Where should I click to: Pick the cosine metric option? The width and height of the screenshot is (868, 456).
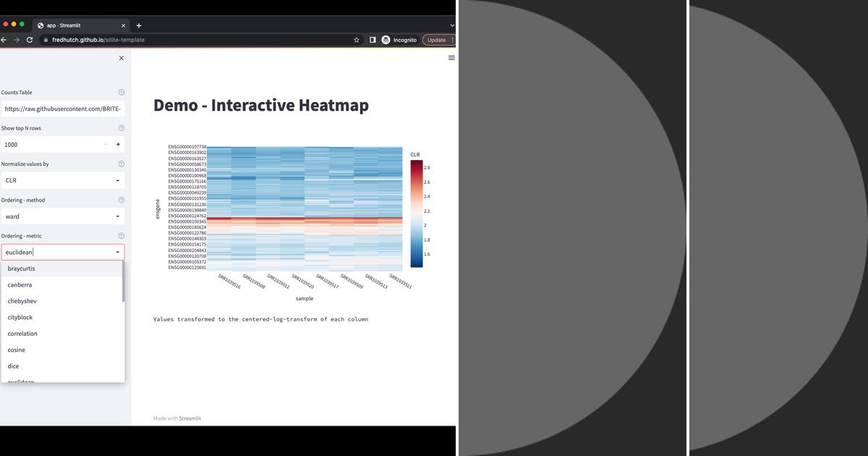(x=62, y=350)
